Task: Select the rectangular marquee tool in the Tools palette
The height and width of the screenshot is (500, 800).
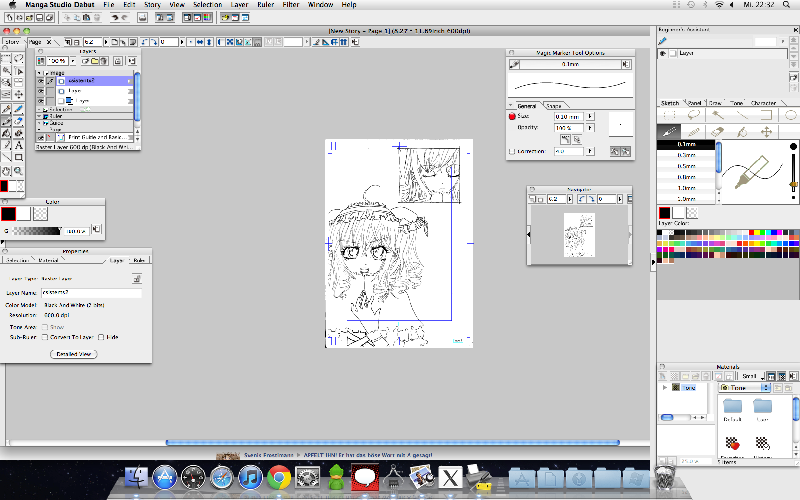Action: [x=6, y=58]
